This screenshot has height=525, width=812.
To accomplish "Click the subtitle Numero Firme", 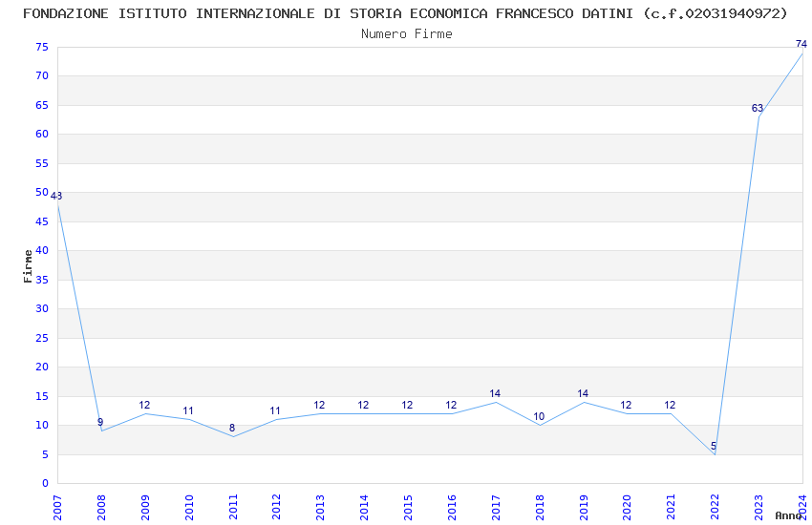I will tap(407, 34).
